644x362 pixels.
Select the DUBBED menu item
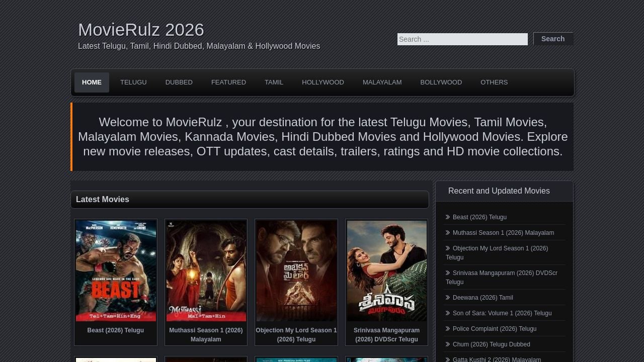click(x=179, y=82)
